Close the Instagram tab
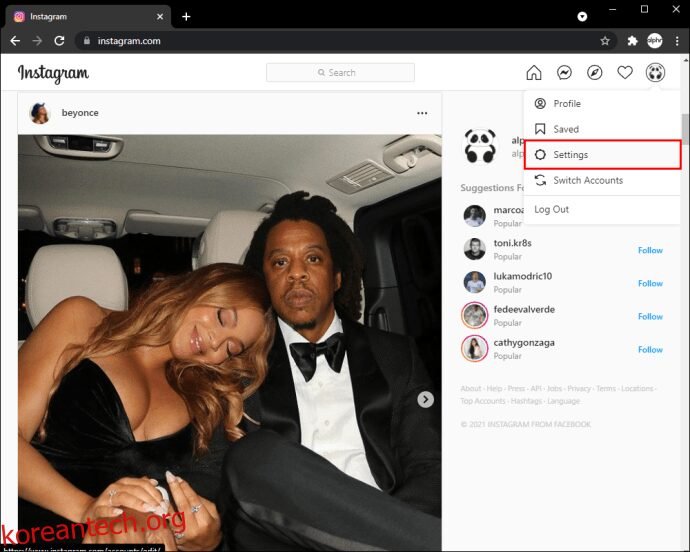Viewport: 690px width, 552px height. [160, 17]
